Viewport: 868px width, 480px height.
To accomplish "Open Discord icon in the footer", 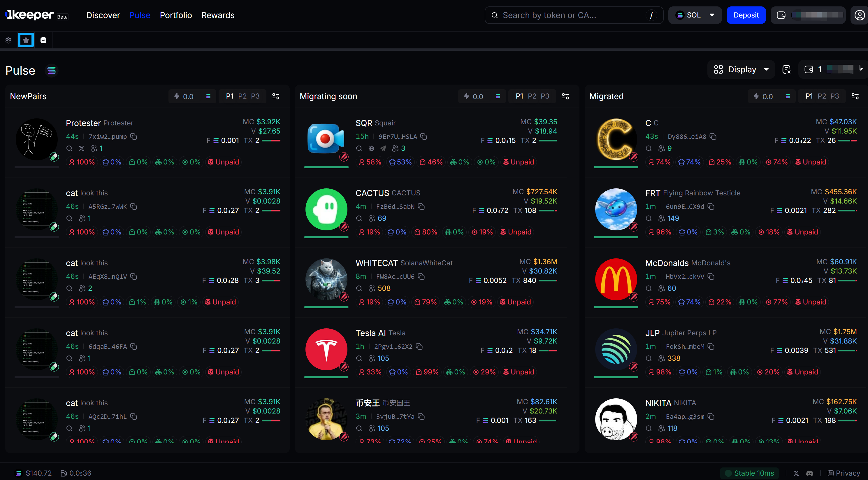I will point(810,473).
